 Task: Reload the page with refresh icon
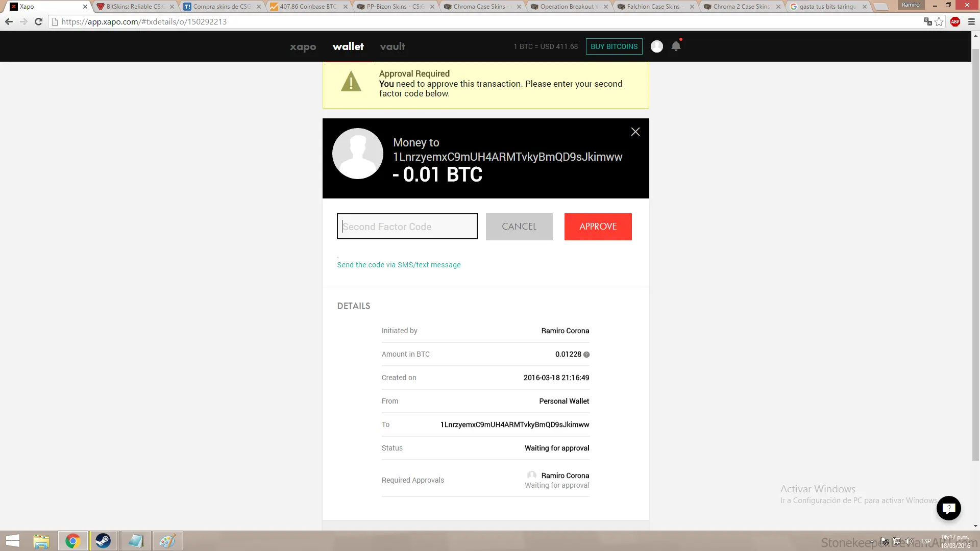click(38, 22)
